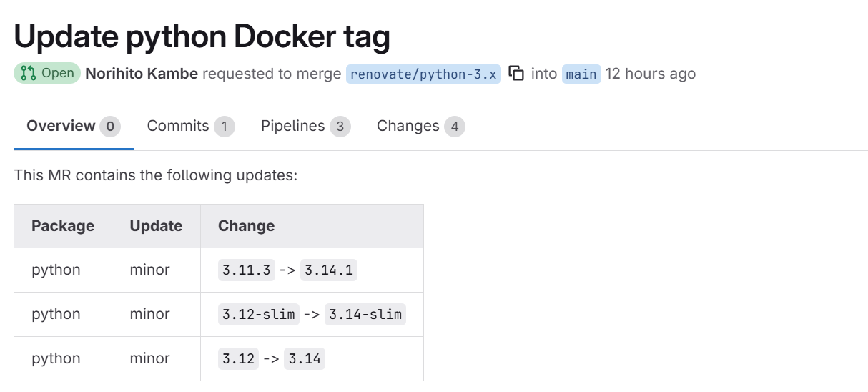Click the Update python Docker tag title

tap(202, 36)
